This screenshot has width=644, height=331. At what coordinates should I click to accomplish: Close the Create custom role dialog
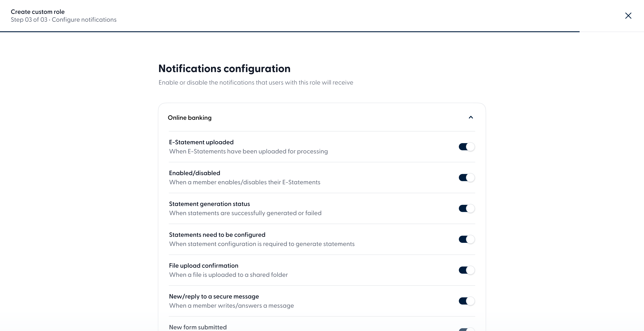pyautogui.click(x=628, y=15)
